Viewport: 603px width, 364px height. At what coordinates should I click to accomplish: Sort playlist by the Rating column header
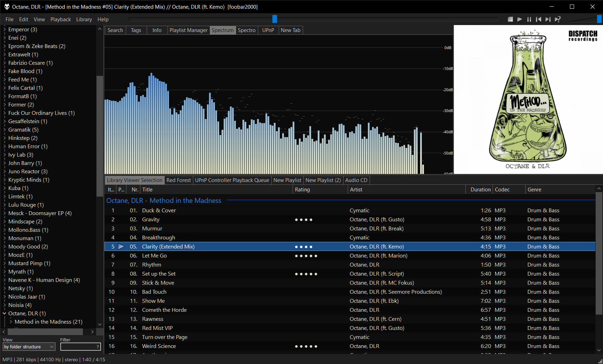point(320,190)
